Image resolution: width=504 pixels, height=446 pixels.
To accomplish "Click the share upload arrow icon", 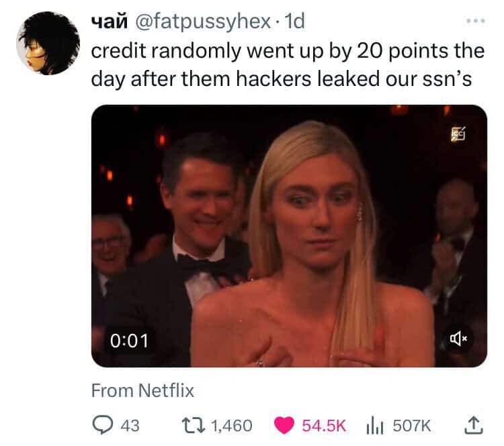I will click(x=474, y=425).
